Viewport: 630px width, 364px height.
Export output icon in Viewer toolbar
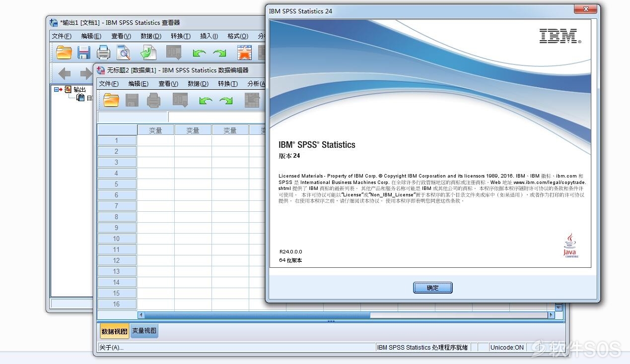(148, 52)
